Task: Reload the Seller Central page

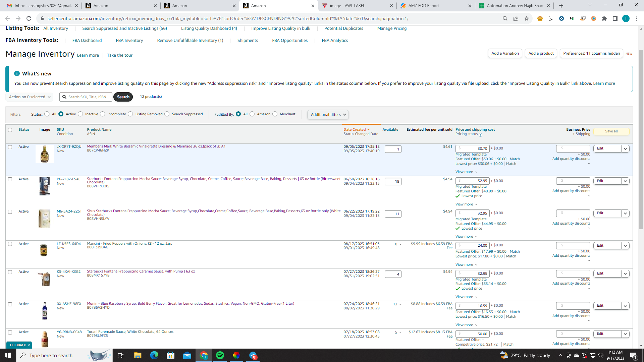Action: [29, 18]
